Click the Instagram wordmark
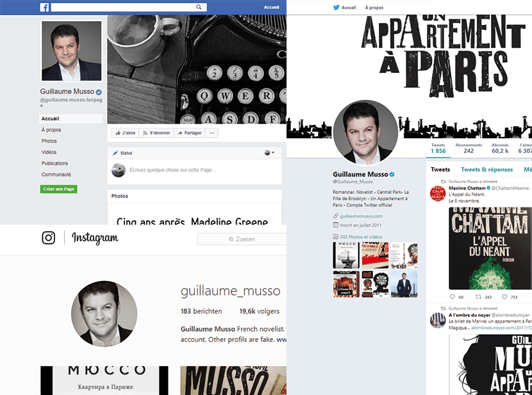This screenshot has width=532, height=395. point(95,239)
